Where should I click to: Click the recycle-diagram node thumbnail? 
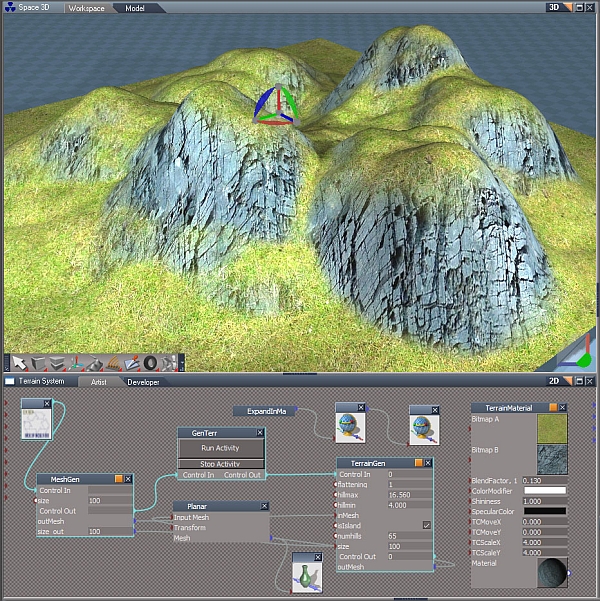point(36,424)
